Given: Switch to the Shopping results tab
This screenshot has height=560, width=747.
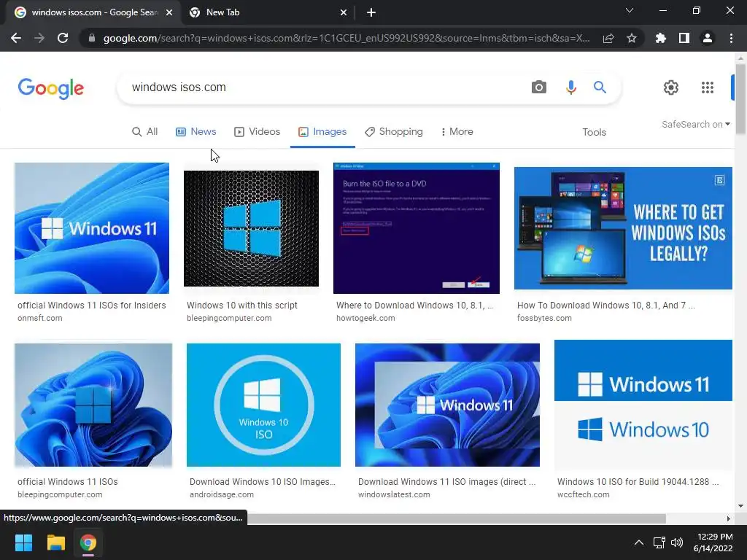Looking at the screenshot, I should (x=393, y=132).
